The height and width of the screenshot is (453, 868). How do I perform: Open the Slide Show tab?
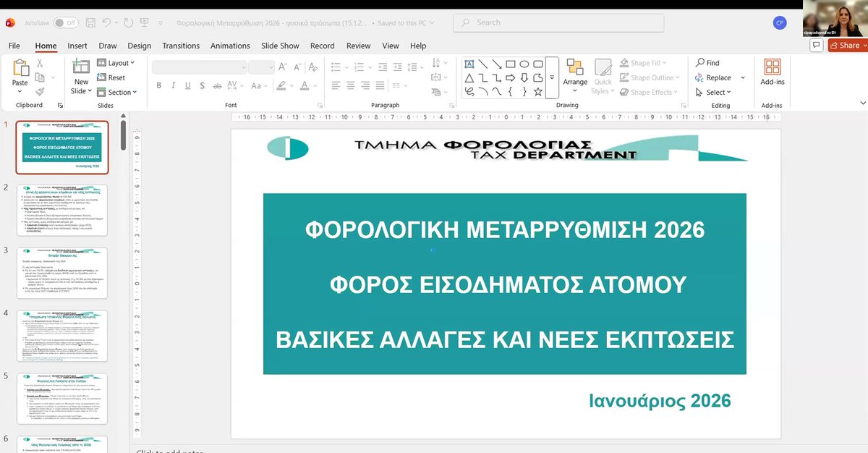coord(280,46)
